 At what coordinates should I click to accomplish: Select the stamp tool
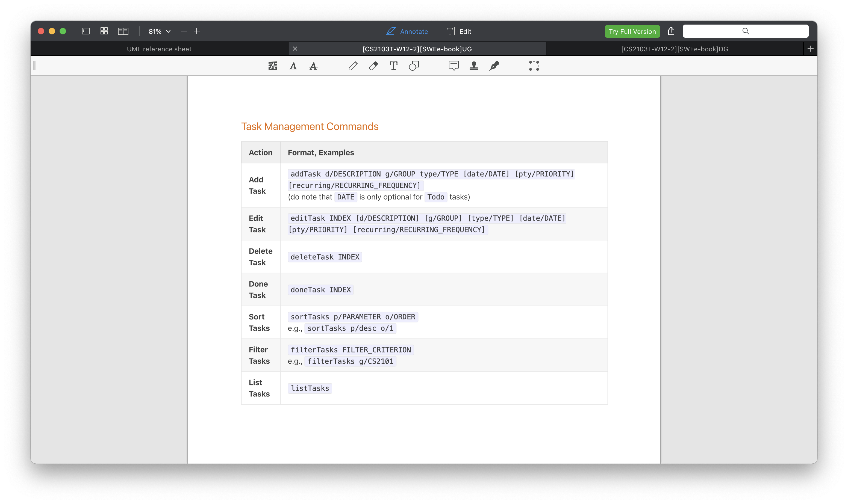click(x=474, y=66)
